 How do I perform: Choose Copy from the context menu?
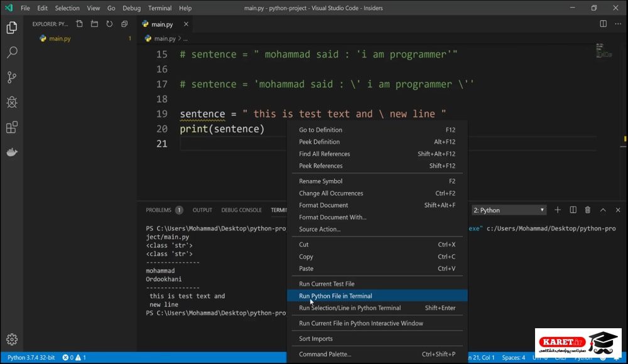point(377,257)
